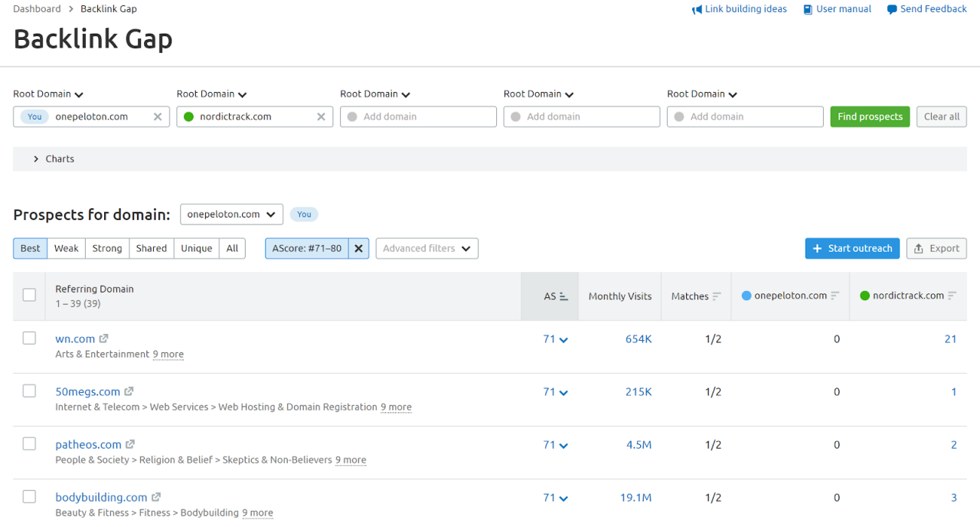Remove the AScore #71–80 filter
Viewport: 980px width, 527px height.
[x=358, y=248]
